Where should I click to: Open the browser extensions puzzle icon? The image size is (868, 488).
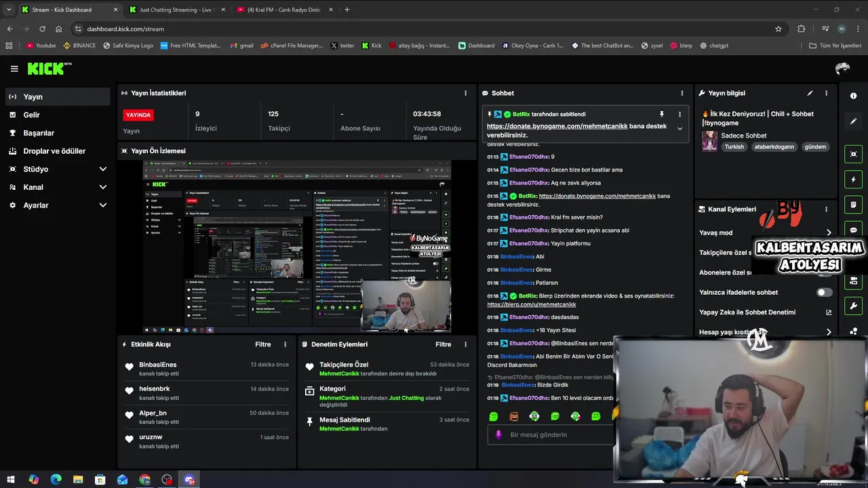[802, 29]
